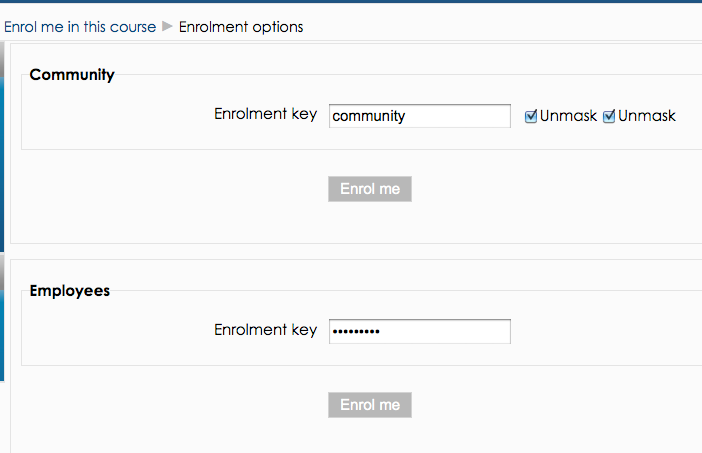The width and height of the screenshot is (702, 453).
Task: Focus the masked Employees enrolment key field
Action: pos(419,332)
